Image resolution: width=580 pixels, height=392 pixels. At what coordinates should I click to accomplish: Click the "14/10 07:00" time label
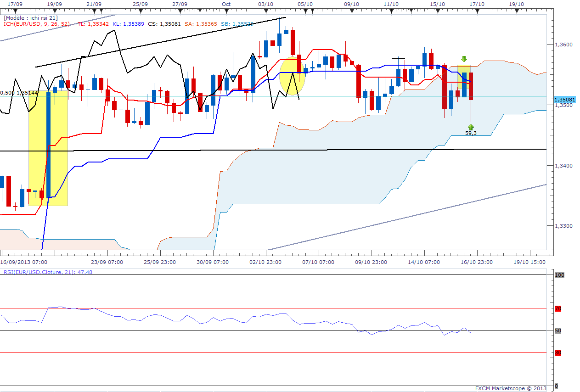pos(423,262)
